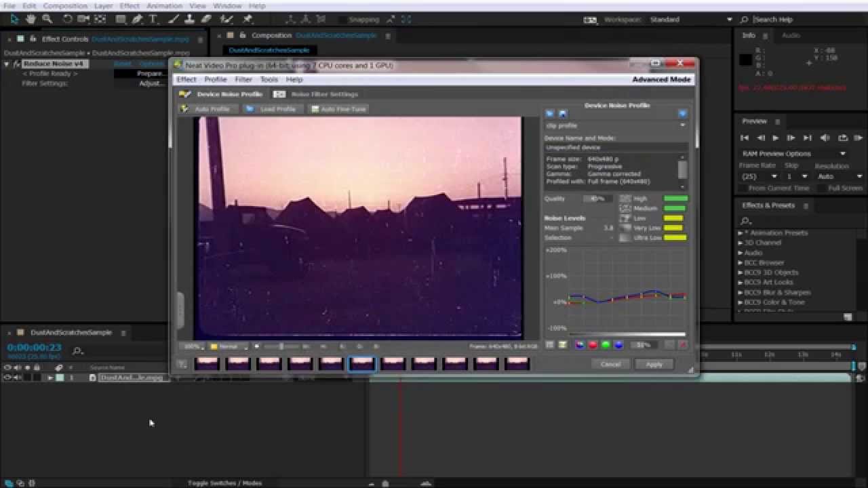Collapse the Reduce Noise v4 effect
Viewport: 868px width, 488px height.
tap(7, 64)
